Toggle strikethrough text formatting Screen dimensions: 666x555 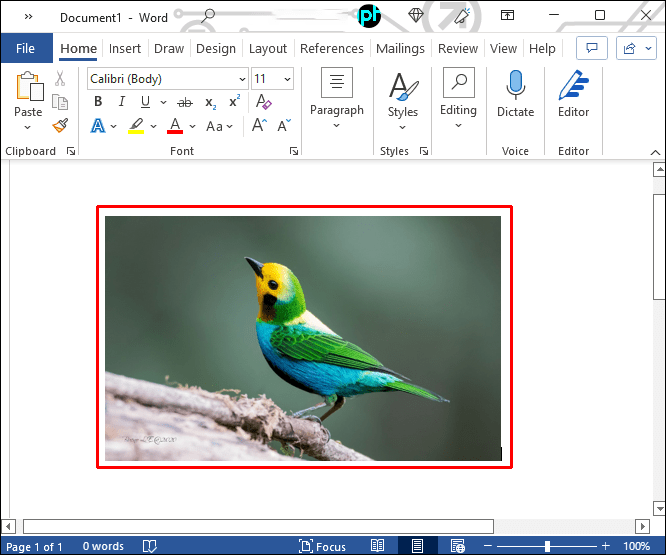coord(184,102)
